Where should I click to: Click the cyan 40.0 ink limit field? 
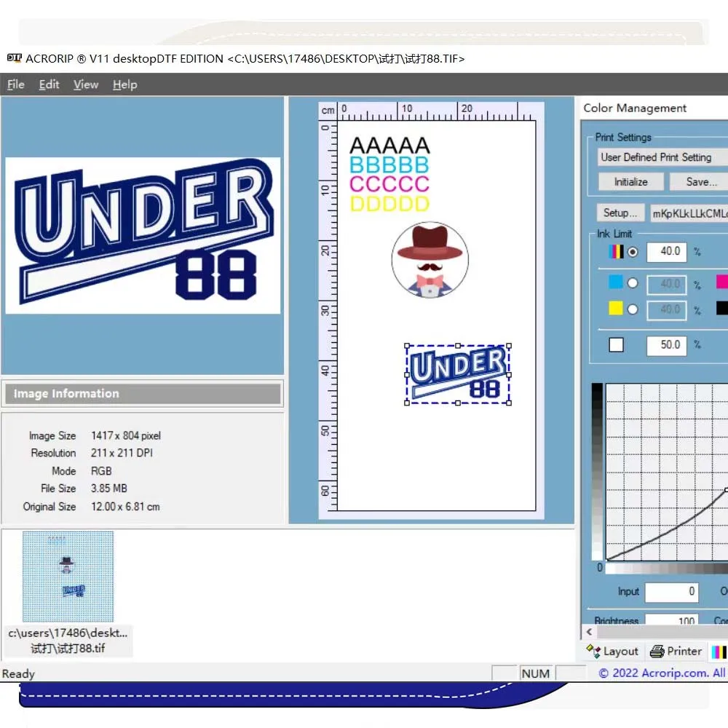(x=667, y=285)
